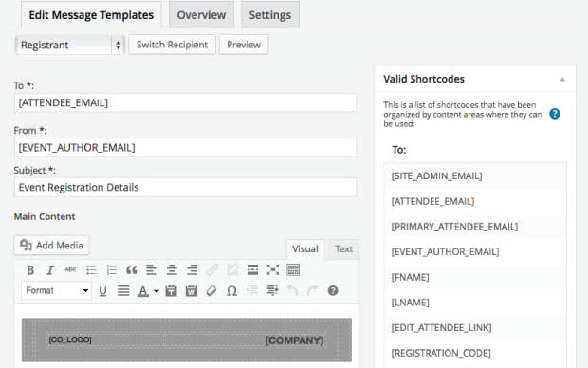Viewport: 588px width, 368px height.
Task: Switch the editor to Text tab
Action: 343,249
